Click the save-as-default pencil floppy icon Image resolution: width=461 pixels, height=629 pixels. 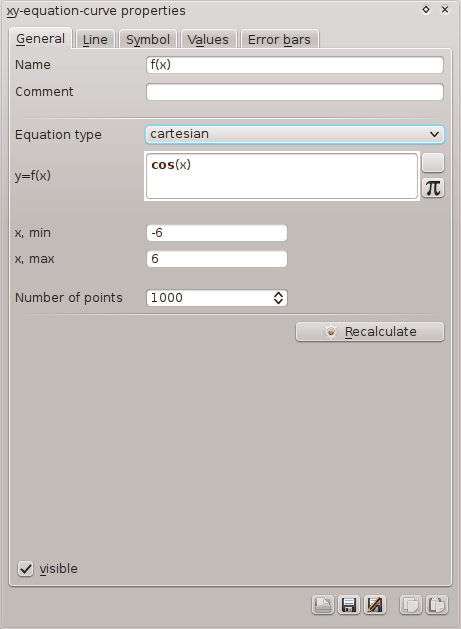point(375,605)
